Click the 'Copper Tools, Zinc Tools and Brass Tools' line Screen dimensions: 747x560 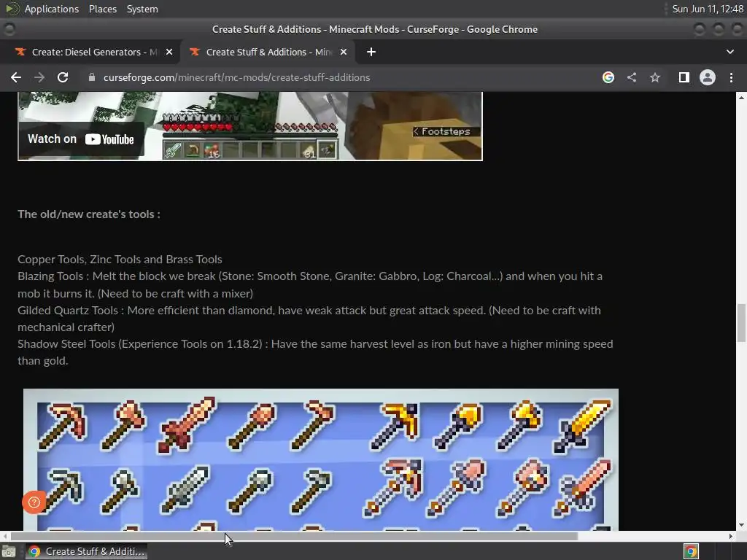tap(120, 260)
